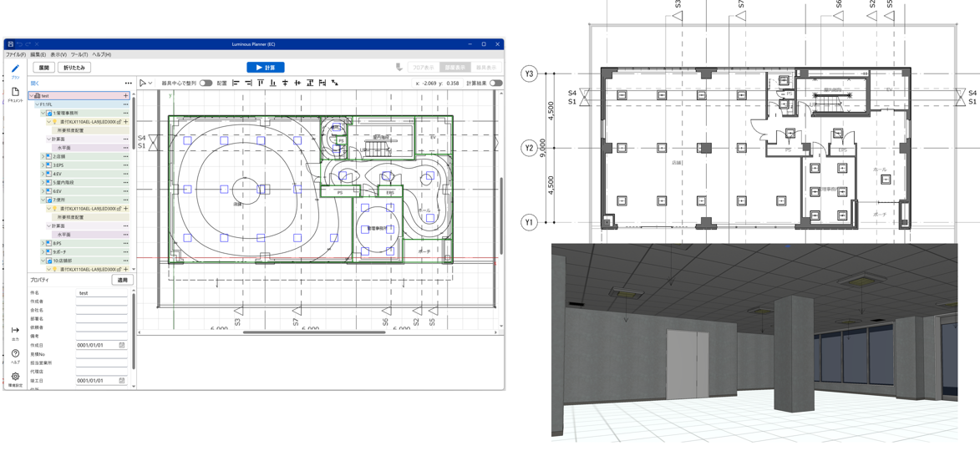Click the 出力 export arrow icon
The height and width of the screenshot is (456, 980).
15,332
